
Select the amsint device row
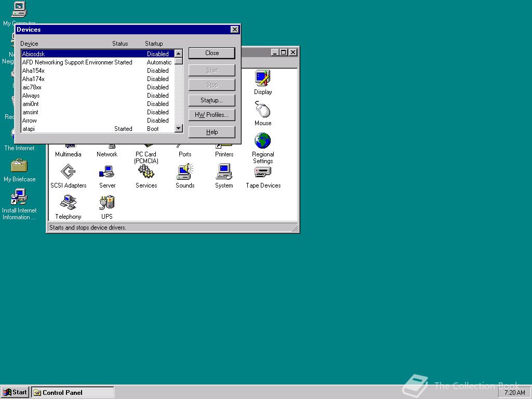(x=98, y=112)
